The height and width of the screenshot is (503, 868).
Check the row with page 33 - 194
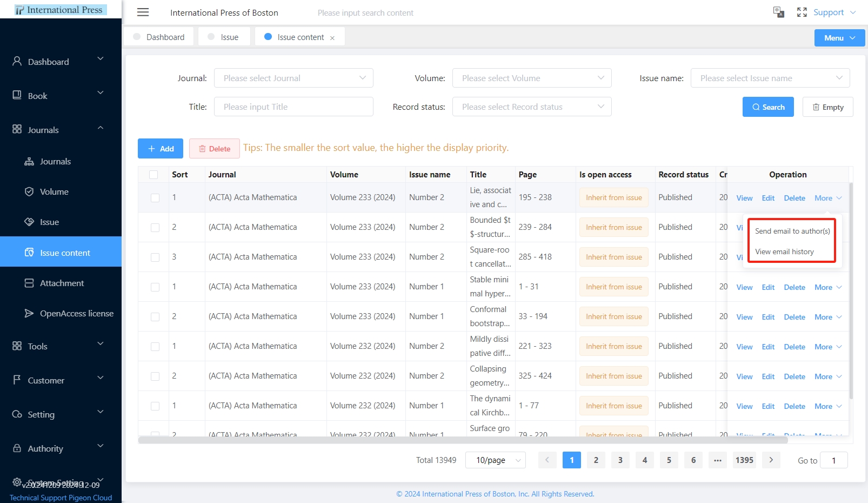(x=155, y=317)
